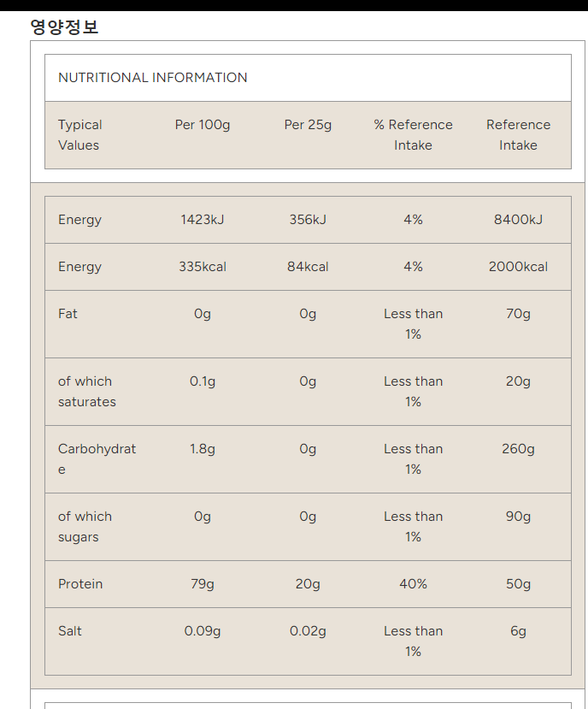
Task: Select the Per 25g column header
Action: [308, 125]
